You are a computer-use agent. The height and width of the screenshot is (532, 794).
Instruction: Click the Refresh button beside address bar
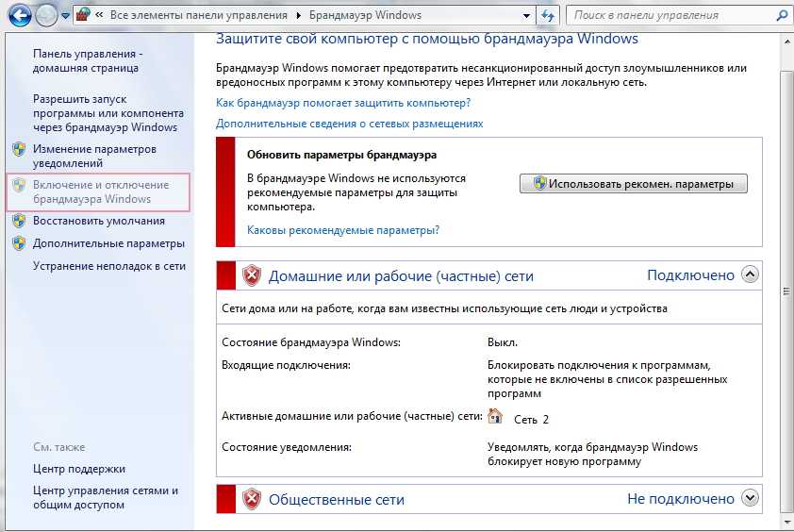coord(548,16)
